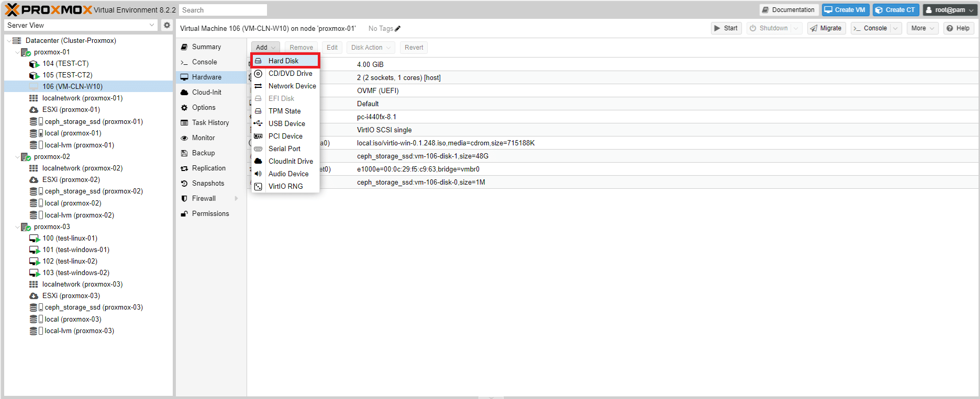Select VM 101 (test-windows-01) running icon
The image size is (980, 399).
pyautogui.click(x=34, y=250)
